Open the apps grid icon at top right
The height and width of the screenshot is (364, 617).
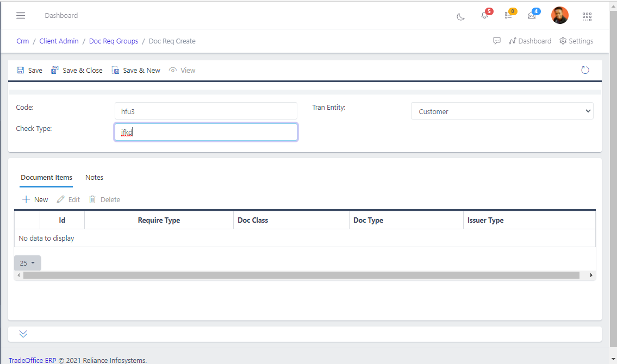(587, 17)
